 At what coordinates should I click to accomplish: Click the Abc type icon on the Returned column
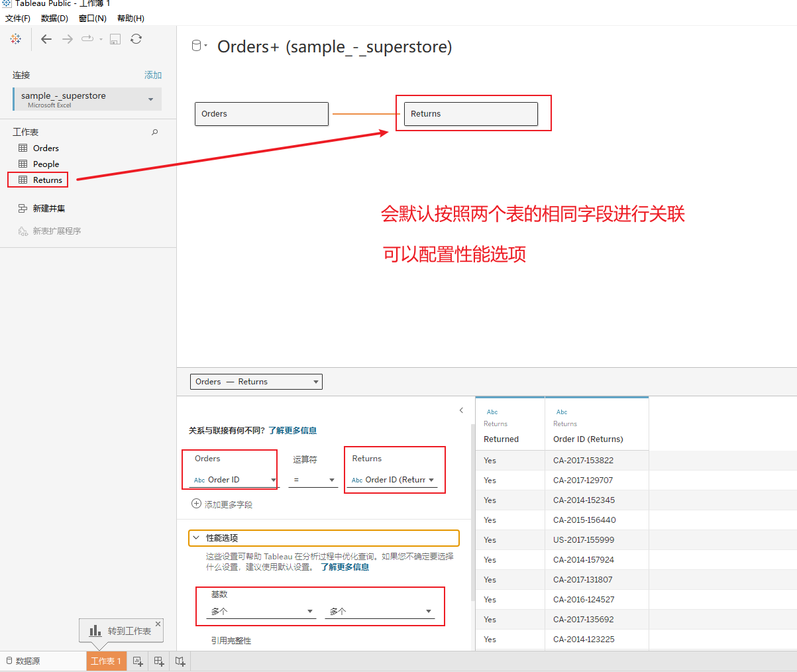click(492, 412)
